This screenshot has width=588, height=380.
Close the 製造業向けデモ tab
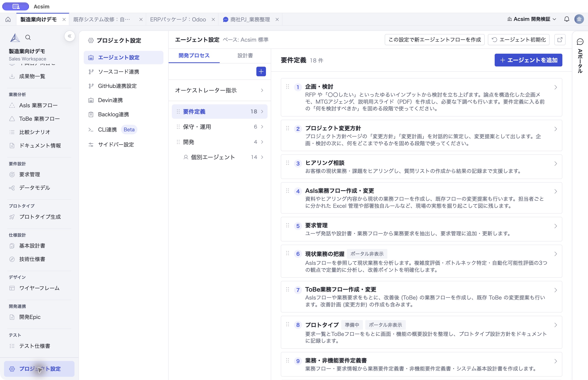(64, 19)
